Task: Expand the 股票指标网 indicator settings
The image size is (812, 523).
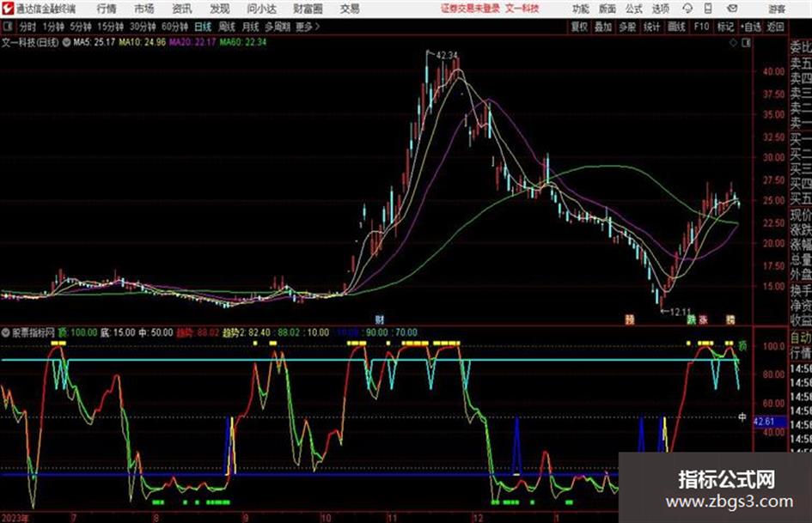Action: pyautogui.click(x=5, y=332)
